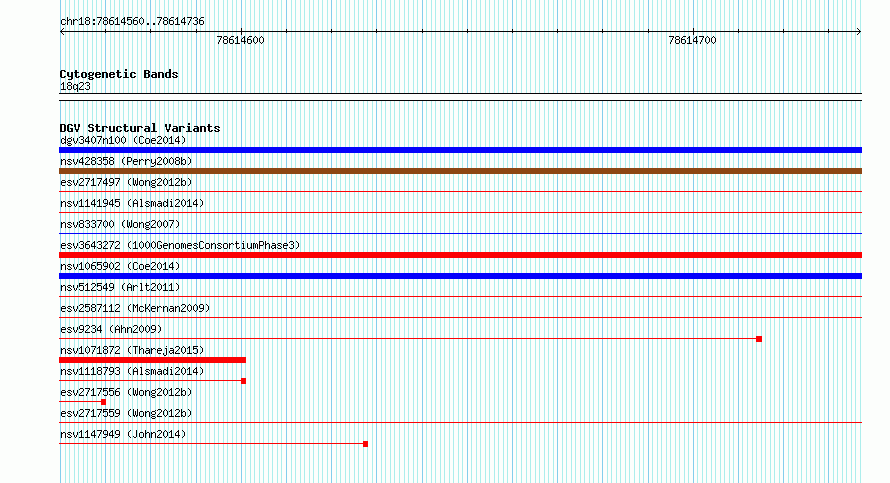The image size is (890, 483).
Task: Open nsv1147949 (John2014) variant label
Action: [123, 434]
